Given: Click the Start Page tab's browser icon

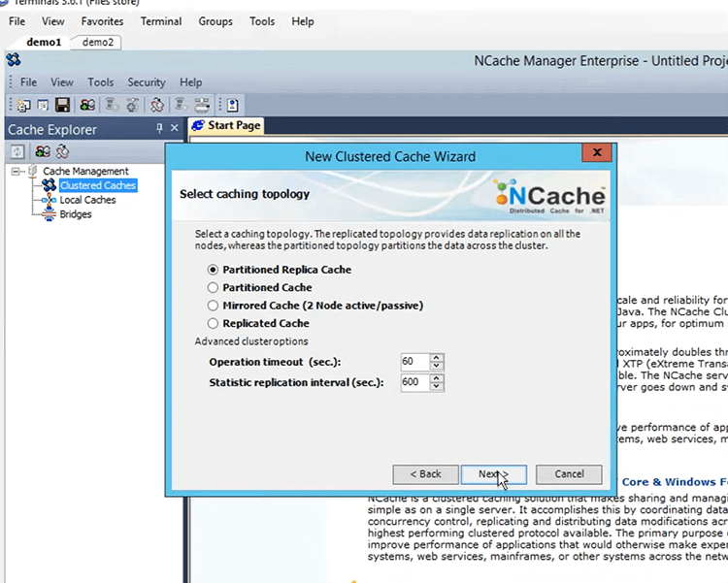Looking at the screenshot, I should [x=198, y=125].
